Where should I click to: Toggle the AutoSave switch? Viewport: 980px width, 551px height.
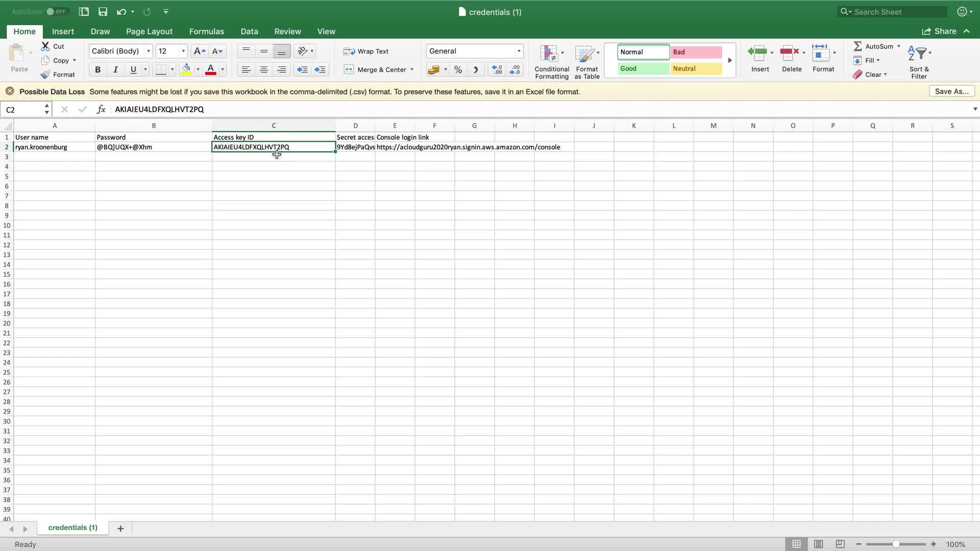pos(56,11)
